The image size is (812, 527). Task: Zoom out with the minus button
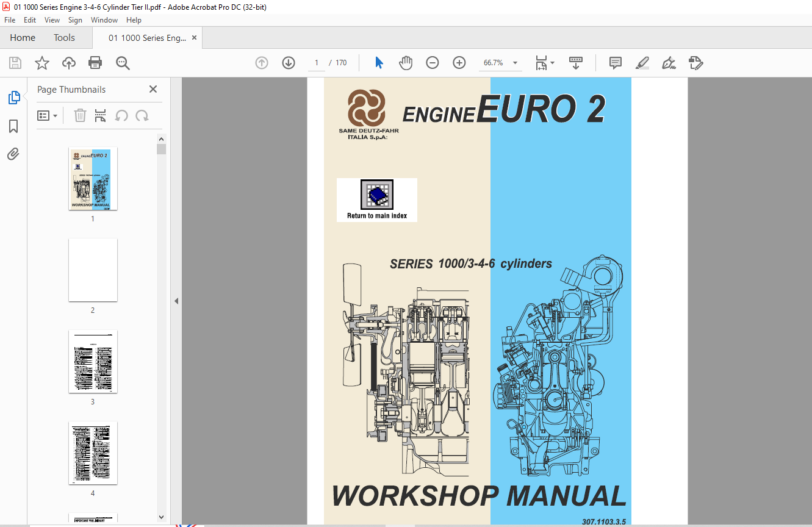[433, 63]
